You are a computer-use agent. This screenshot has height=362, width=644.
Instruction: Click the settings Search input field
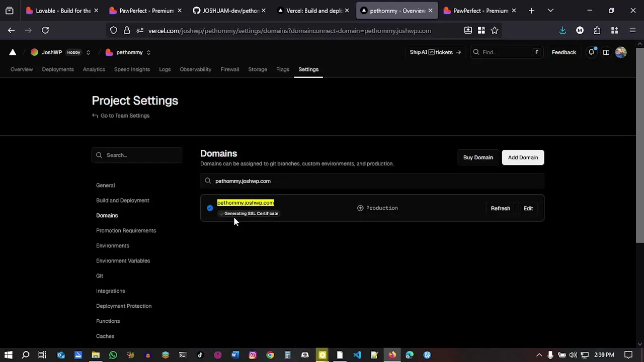tap(137, 155)
